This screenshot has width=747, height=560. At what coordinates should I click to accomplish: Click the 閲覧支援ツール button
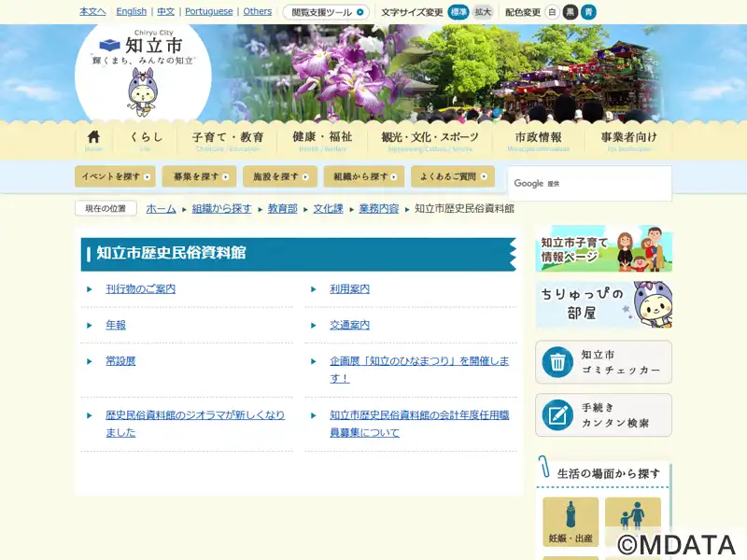326,12
